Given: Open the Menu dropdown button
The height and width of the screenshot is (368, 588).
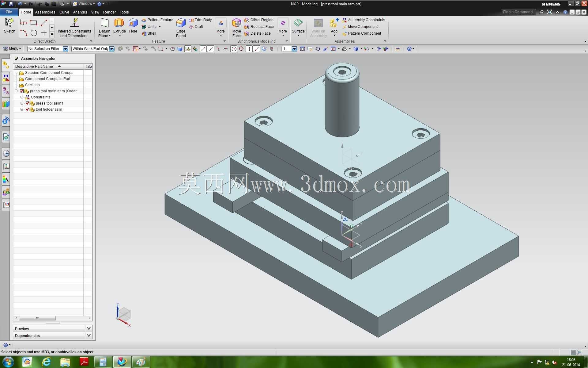Looking at the screenshot, I should pyautogui.click(x=12, y=48).
